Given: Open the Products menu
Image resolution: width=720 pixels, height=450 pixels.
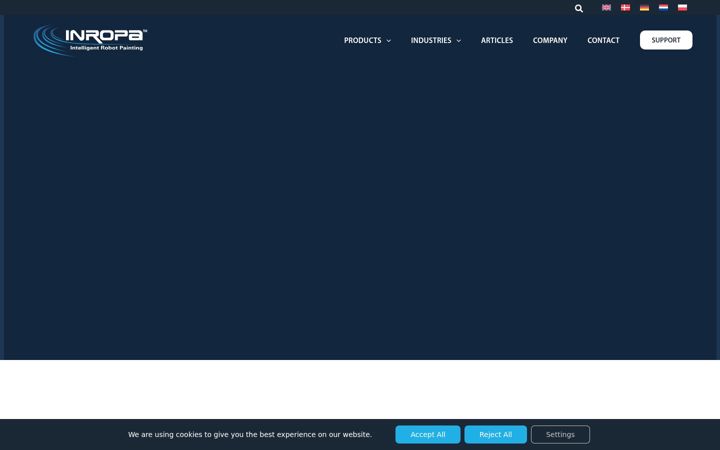Looking at the screenshot, I should coord(362,40).
